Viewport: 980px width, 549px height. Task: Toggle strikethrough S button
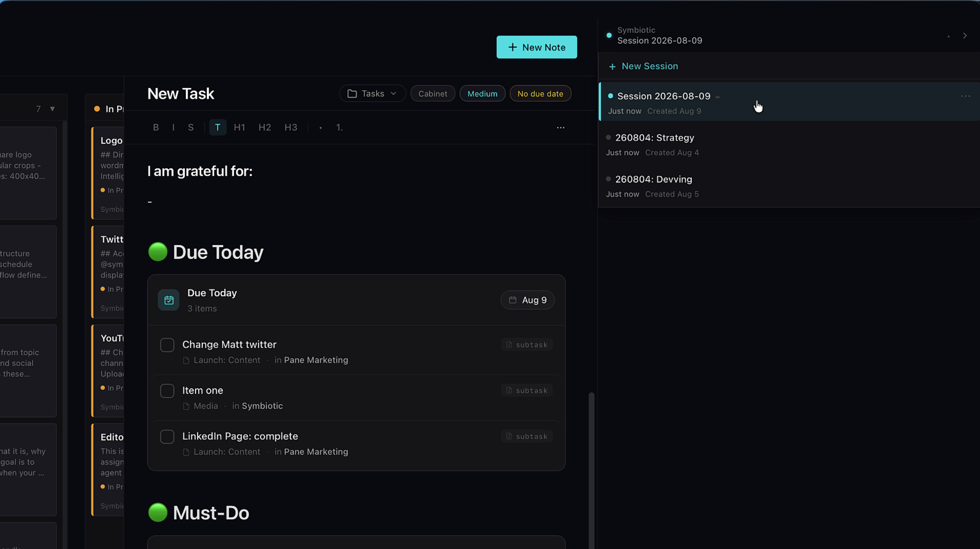(x=191, y=127)
